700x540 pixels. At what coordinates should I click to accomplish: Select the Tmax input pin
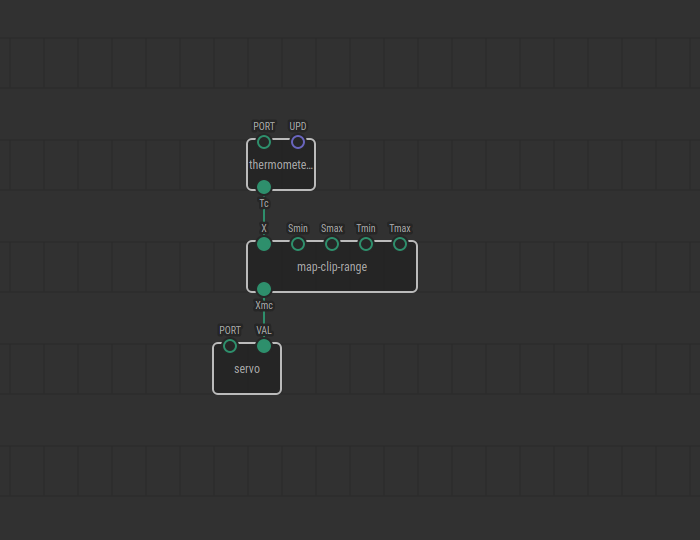400,244
